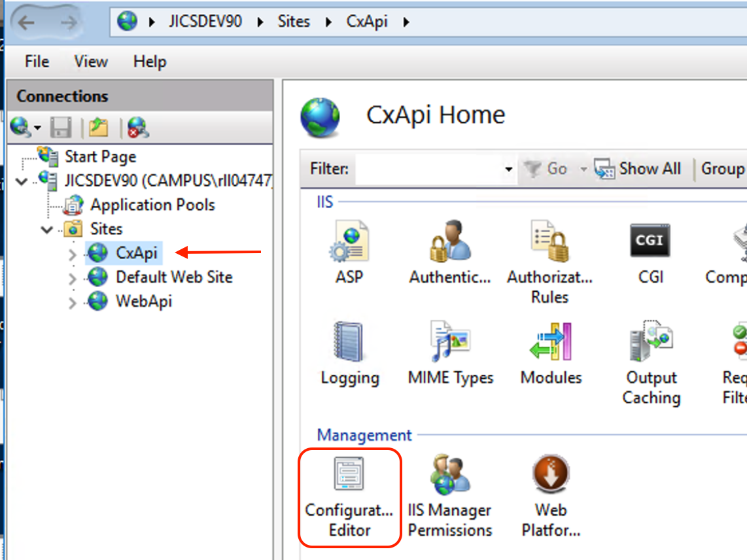Click the large CxApi Home globe icon
The height and width of the screenshot is (560, 747).
[x=320, y=117]
